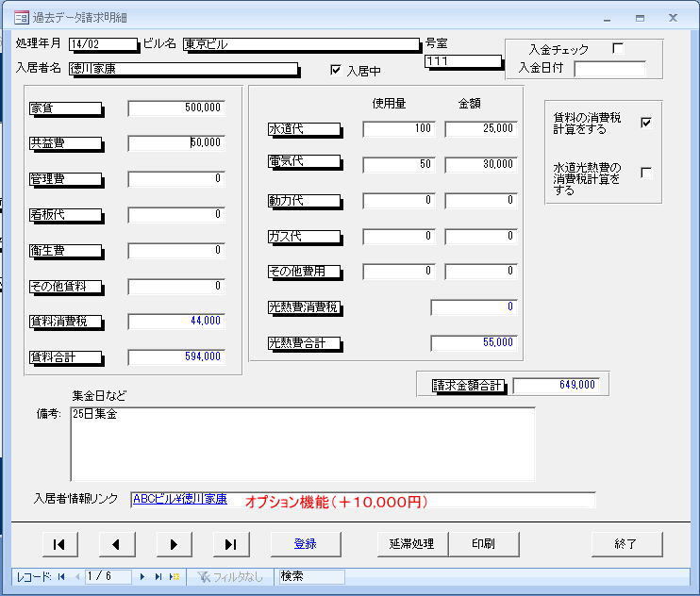Click the 入居者名 field showing 徳川家康
This screenshot has height=596, width=700.
(183, 69)
